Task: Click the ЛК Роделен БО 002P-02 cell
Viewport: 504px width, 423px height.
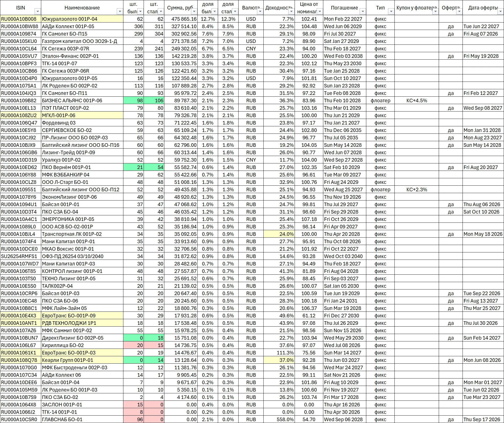Action: (82, 86)
